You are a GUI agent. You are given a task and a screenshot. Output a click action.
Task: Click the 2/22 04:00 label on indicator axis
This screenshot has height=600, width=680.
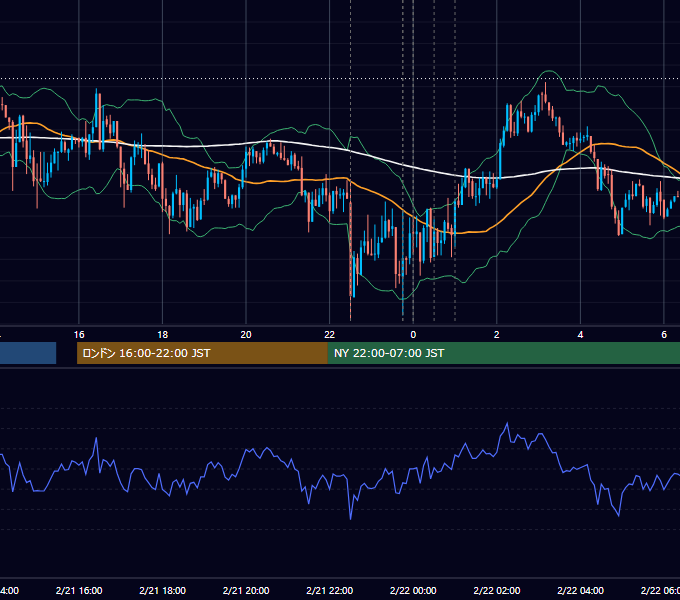tap(580, 590)
